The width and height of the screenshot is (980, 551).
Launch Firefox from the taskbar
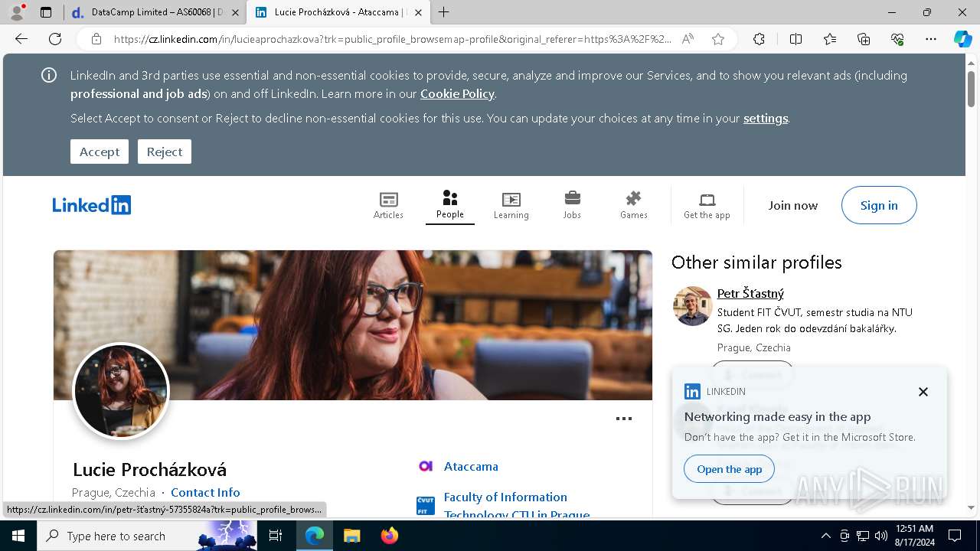pos(389,536)
